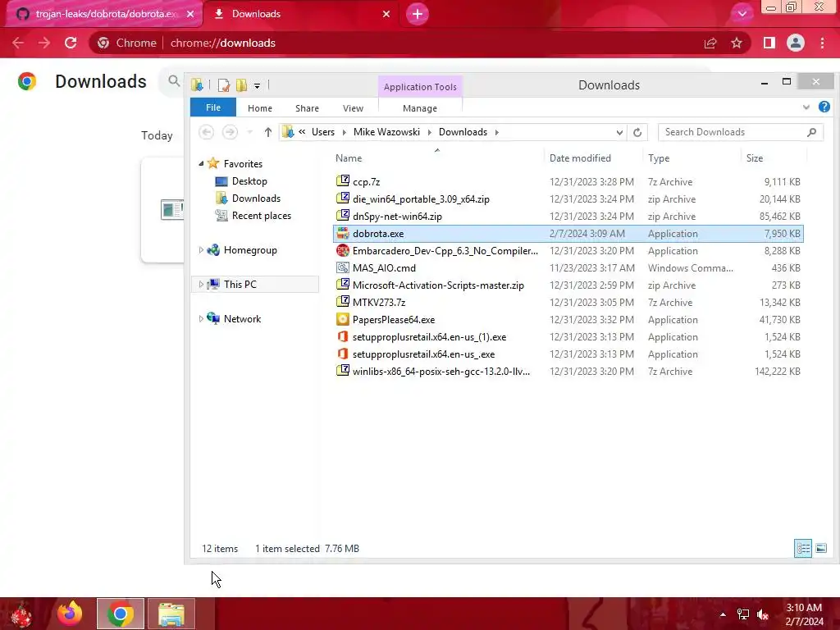840x630 pixels.
Task: Expand the This PC tree node
Action: 201,285
